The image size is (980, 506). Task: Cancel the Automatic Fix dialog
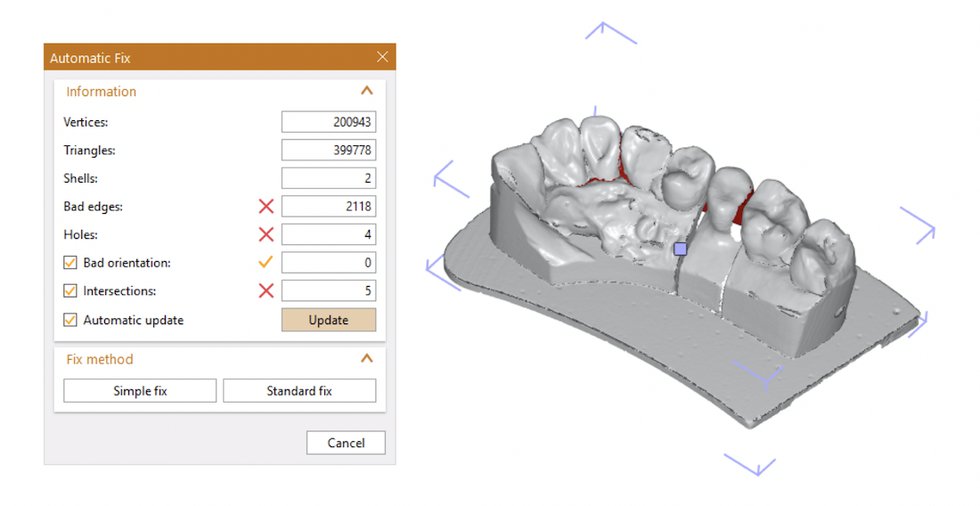(346, 443)
